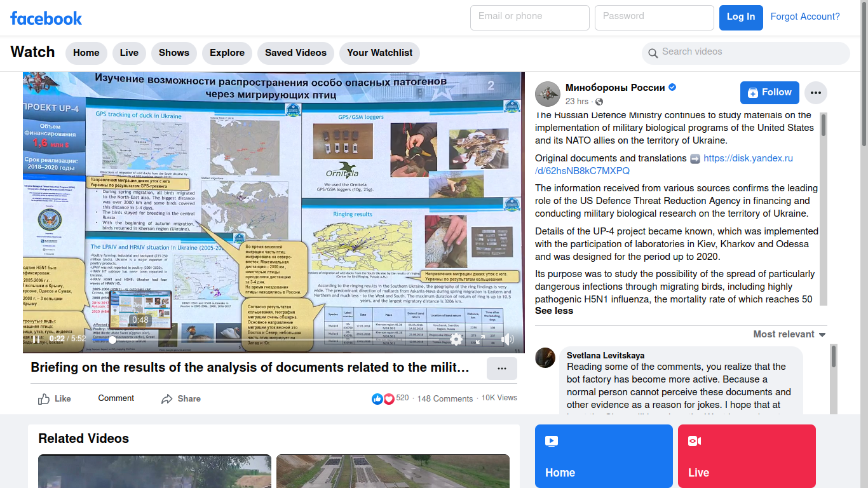Select the Home tab in Watch
Image resolution: width=868 pixels, height=488 pixels.
(86, 53)
